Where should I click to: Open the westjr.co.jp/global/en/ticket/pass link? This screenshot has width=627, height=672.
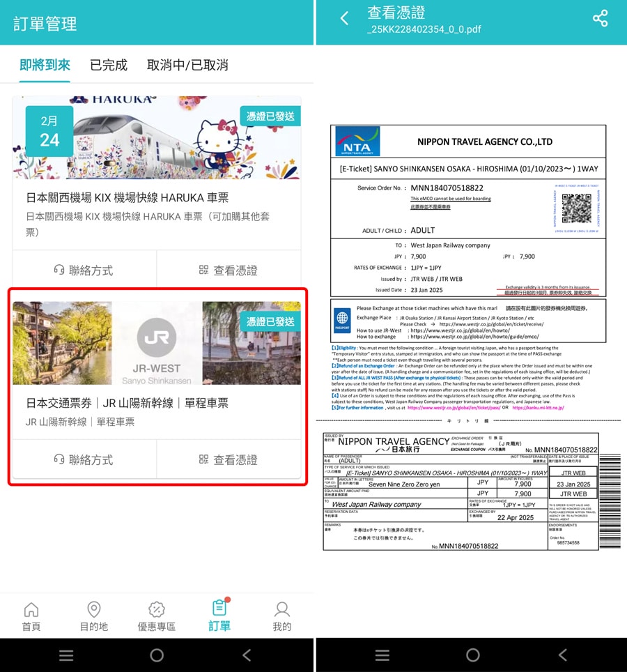coord(454,408)
